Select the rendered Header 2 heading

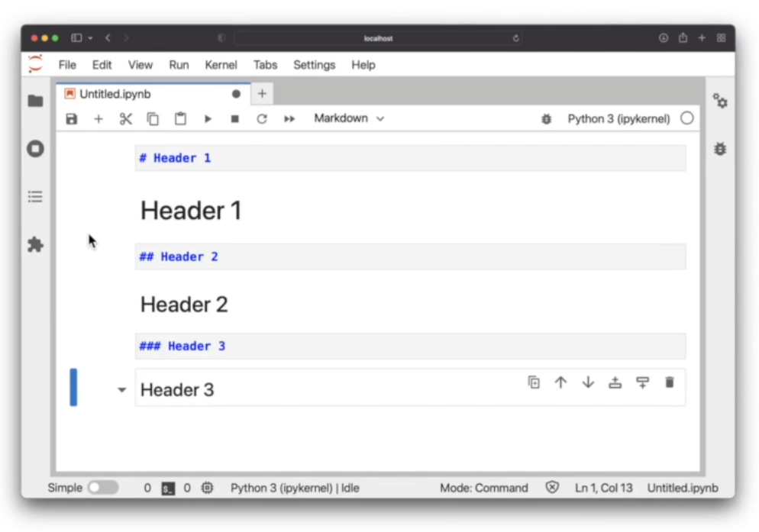coord(184,305)
